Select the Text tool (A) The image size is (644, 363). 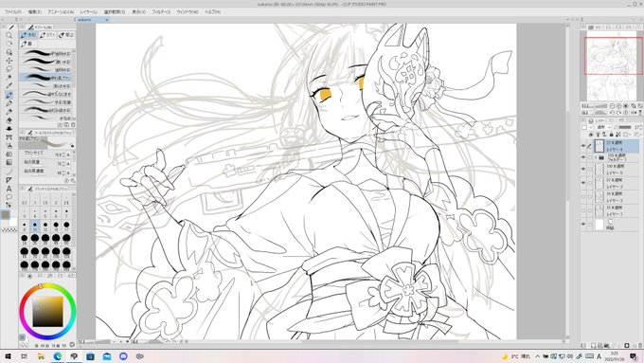[x=9, y=189]
